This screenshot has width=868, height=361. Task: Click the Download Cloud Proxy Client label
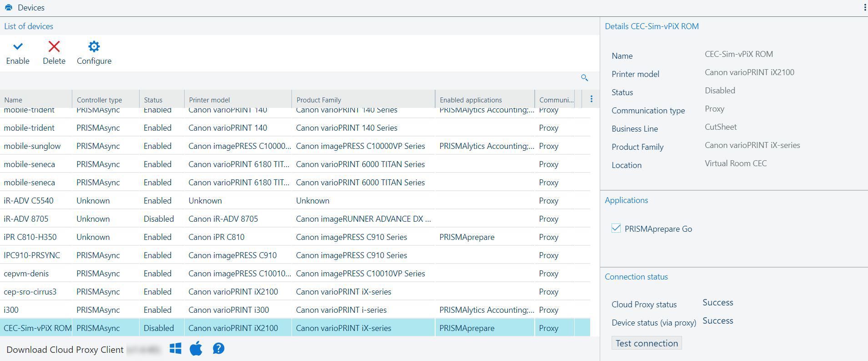point(65,350)
